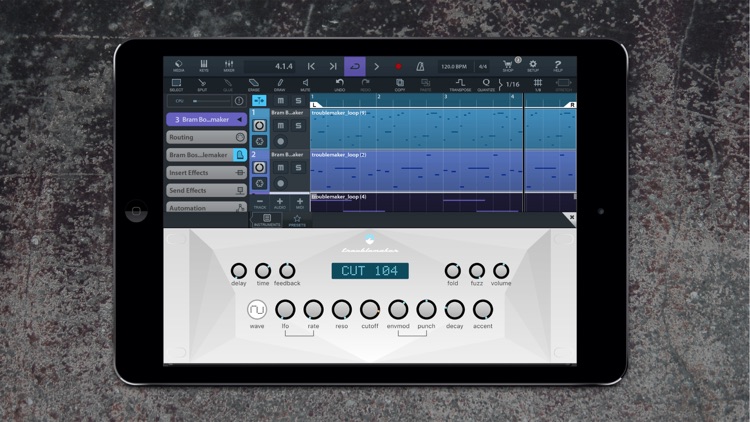Viewport: 750px width, 422px height.
Task: Copy the selected event
Action: pos(400,85)
